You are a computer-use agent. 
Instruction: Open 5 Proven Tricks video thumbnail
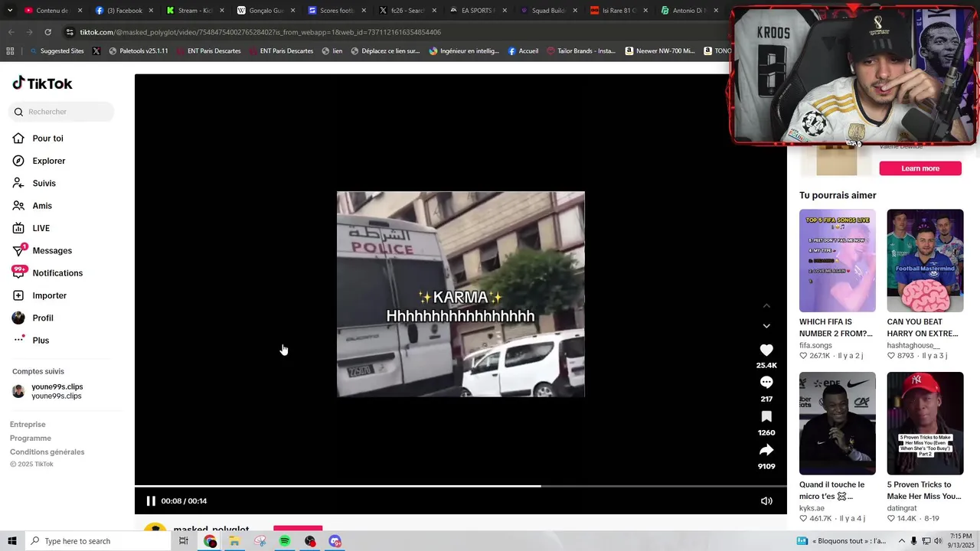point(925,423)
